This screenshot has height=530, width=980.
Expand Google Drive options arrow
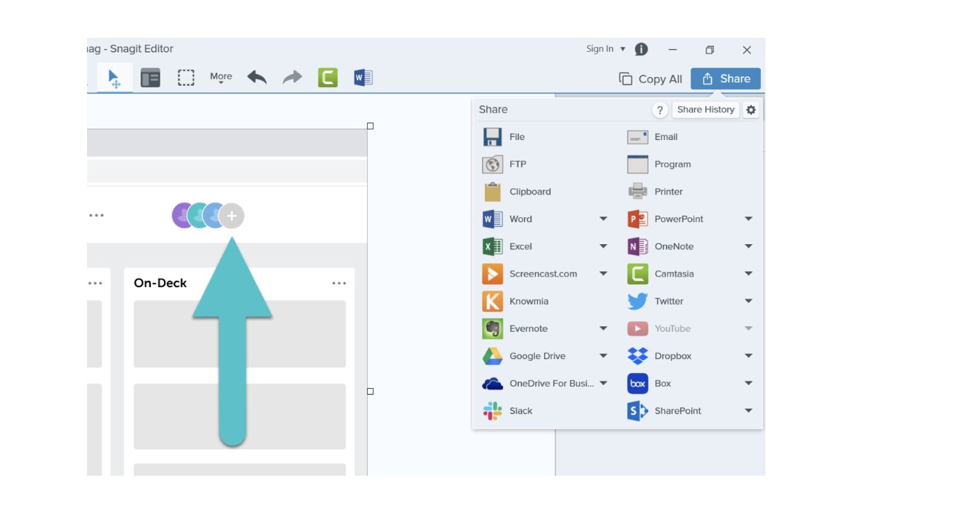tap(604, 356)
